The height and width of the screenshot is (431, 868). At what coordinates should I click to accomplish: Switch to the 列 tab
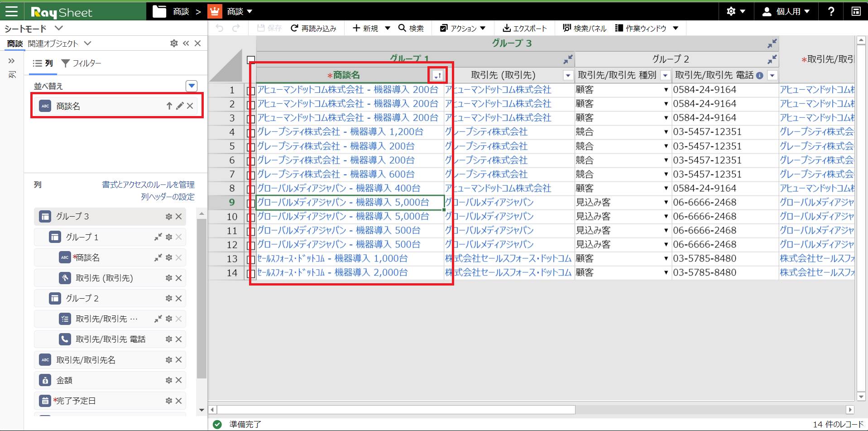(43, 63)
